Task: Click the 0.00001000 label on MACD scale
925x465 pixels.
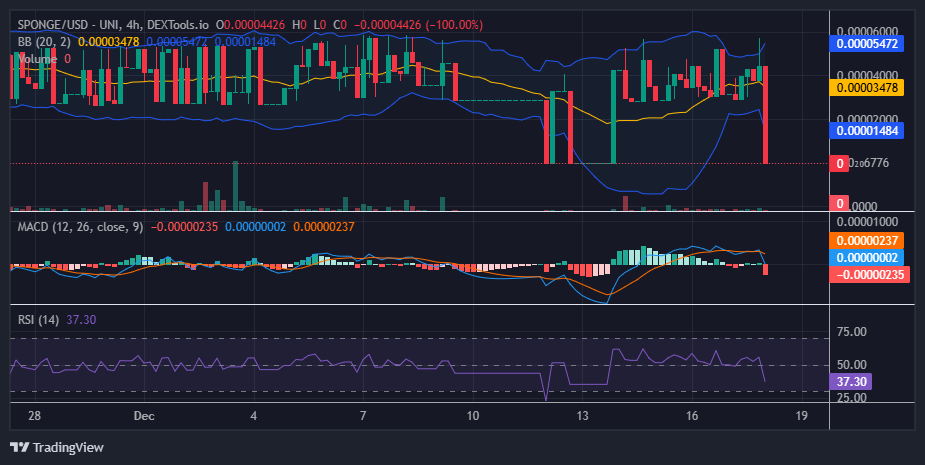Action: point(868,222)
